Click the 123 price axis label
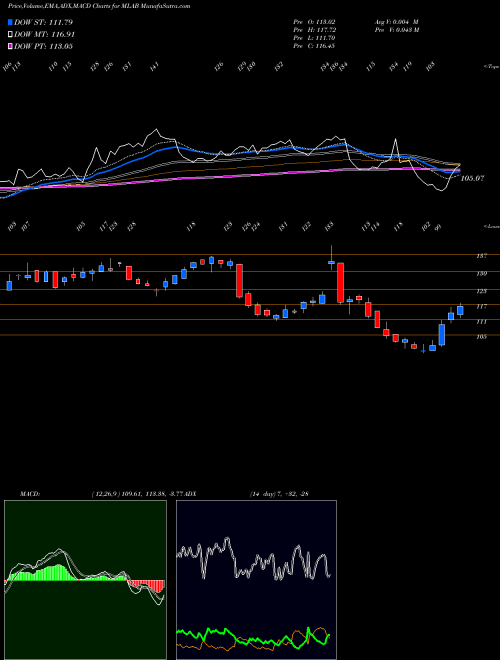Image resolution: width=500 pixels, height=660 pixels. (x=481, y=291)
